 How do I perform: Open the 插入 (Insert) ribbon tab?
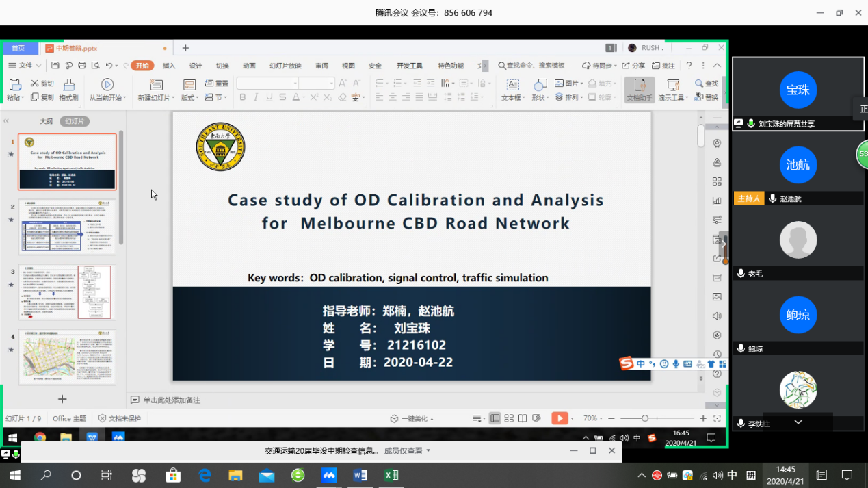tap(169, 66)
